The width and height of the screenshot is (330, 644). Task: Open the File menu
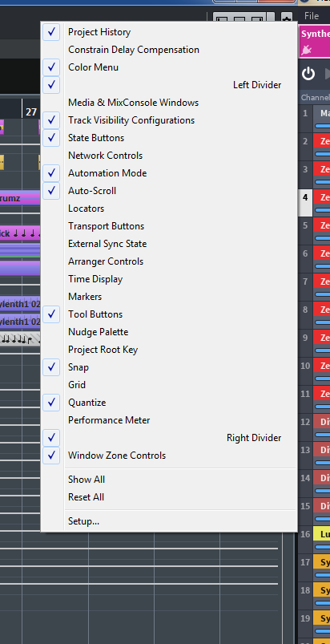pos(312,16)
